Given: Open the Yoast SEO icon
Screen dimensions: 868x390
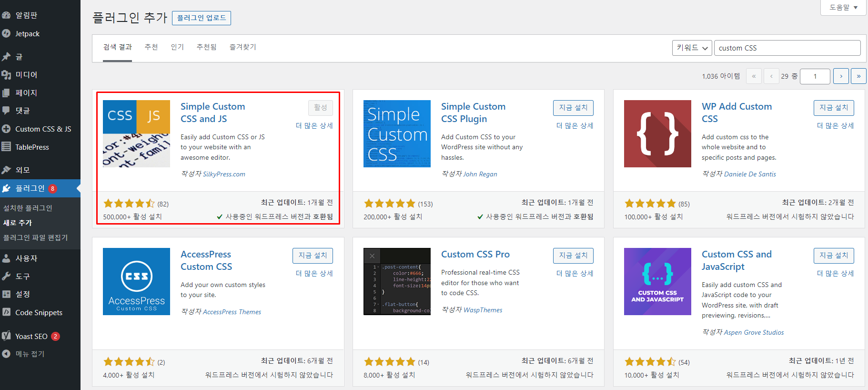Looking at the screenshot, I should pyautogui.click(x=6, y=336).
